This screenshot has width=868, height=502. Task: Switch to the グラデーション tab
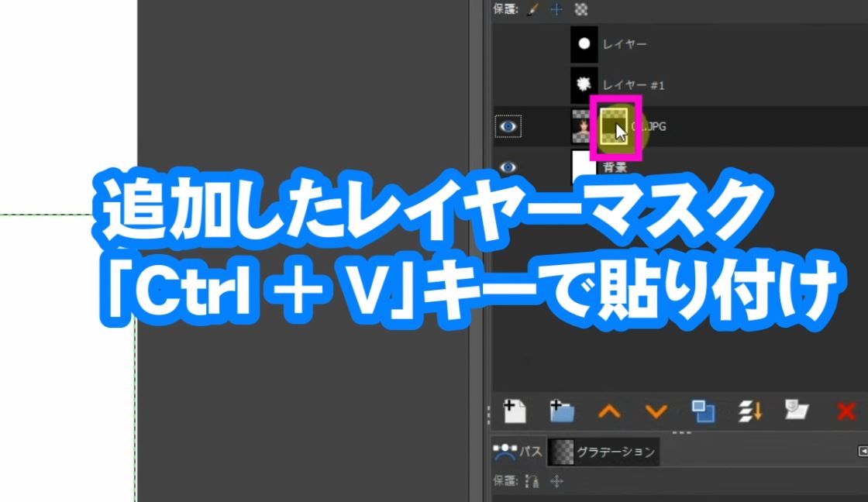604,452
